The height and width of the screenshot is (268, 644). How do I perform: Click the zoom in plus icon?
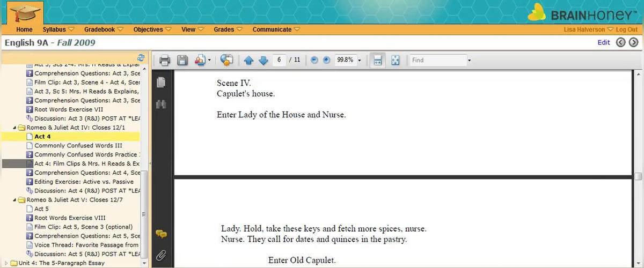pos(326,61)
